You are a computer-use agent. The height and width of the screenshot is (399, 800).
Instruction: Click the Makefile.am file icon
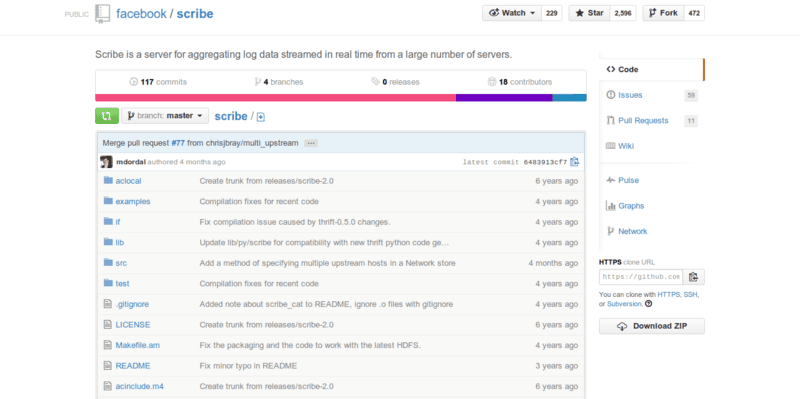tap(107, 345)
